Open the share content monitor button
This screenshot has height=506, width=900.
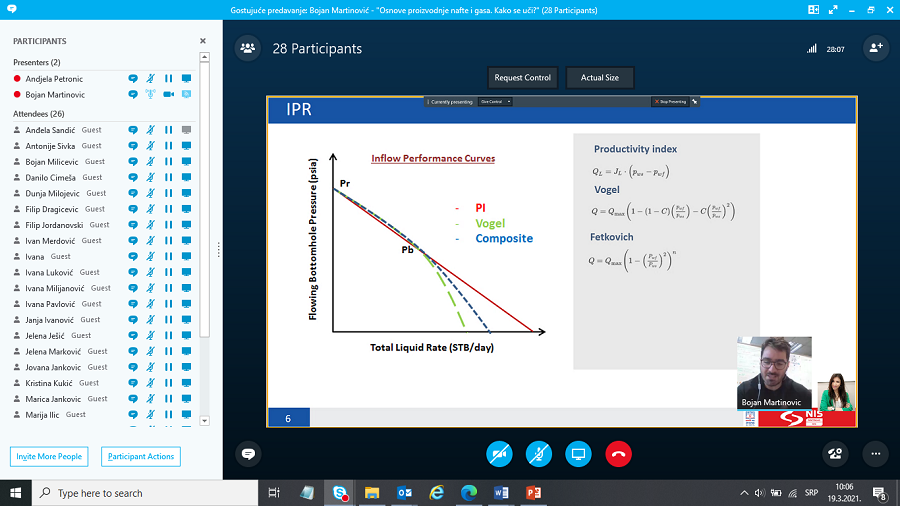[578, 453]
